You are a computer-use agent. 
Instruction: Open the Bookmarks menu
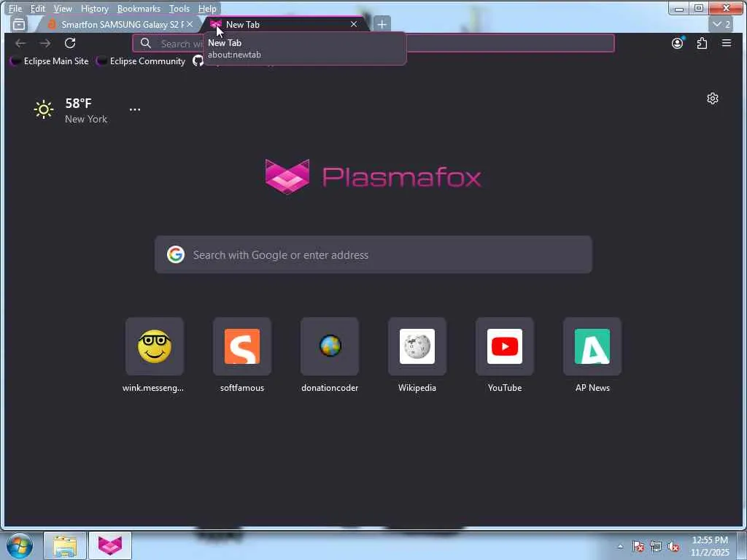[139, 9]
